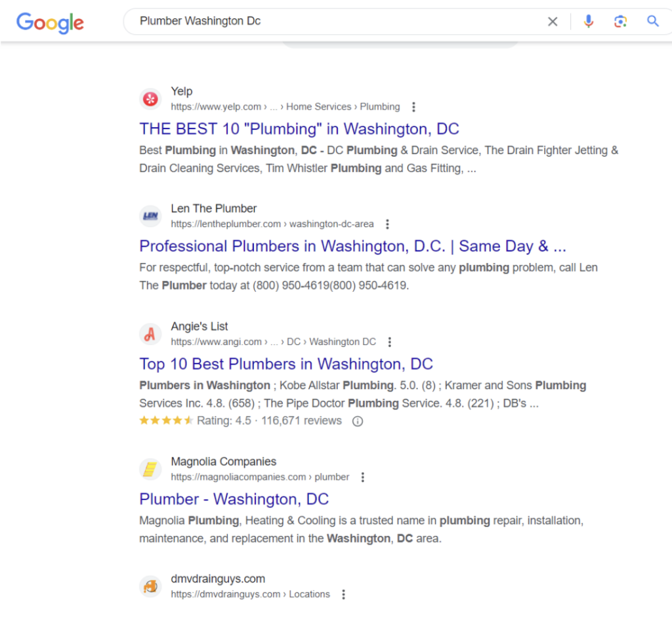Open more options for the Magnolia result

point(363,477)
